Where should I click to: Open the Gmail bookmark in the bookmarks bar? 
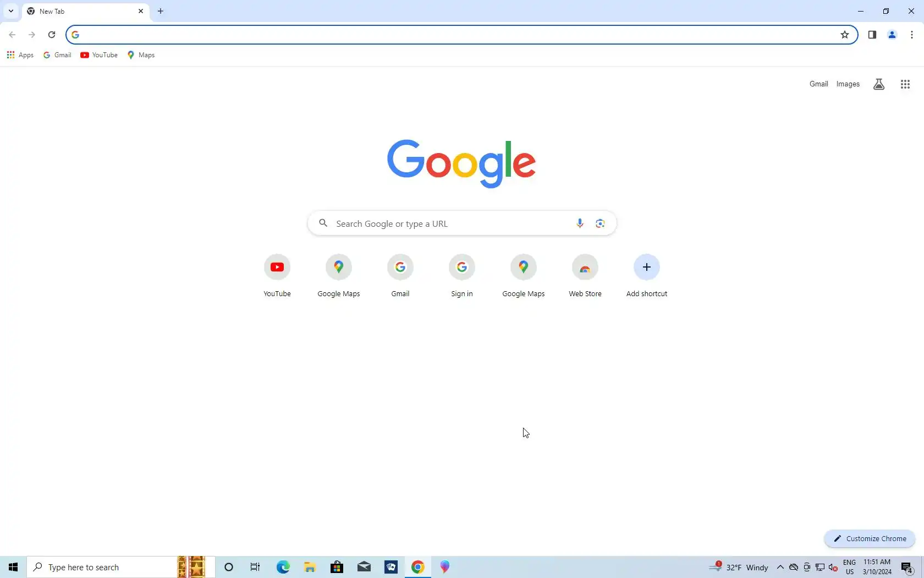[57, 55]
